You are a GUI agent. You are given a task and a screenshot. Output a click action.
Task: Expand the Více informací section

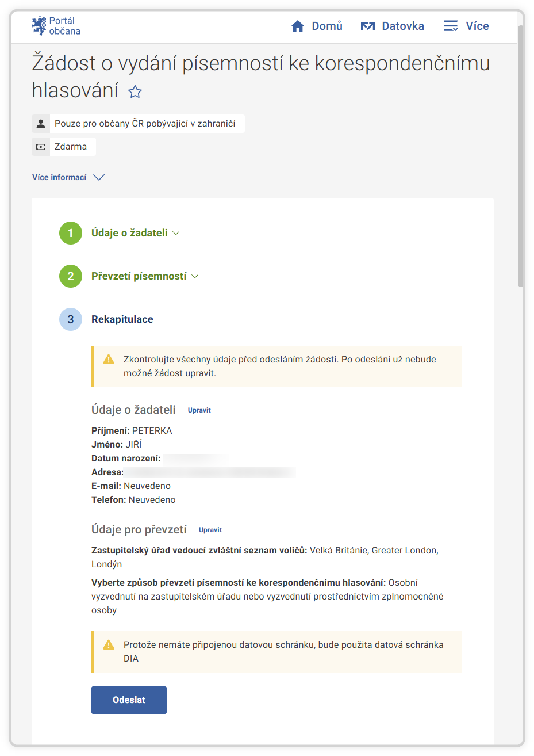[68, 177]
